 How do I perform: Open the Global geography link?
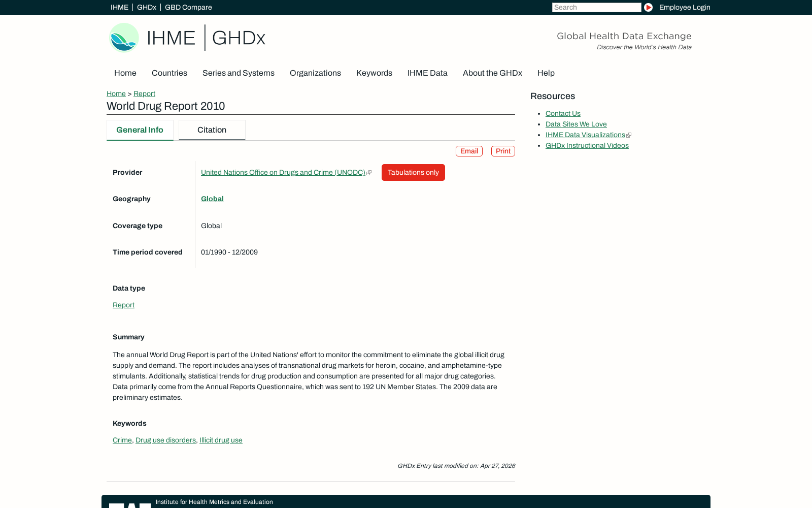point(212,199)
